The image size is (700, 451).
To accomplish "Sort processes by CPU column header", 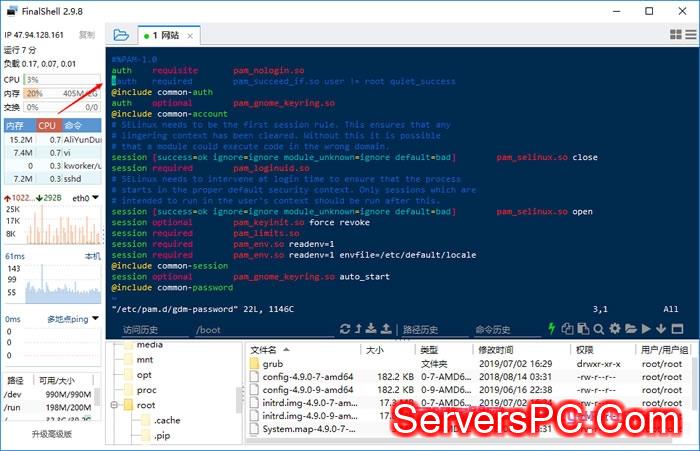I will pos(47,125).
